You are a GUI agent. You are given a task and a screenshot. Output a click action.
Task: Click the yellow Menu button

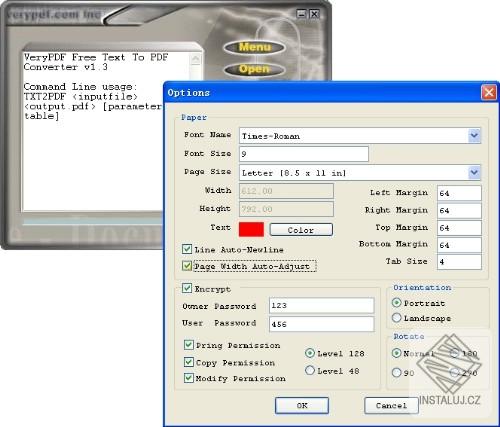pyautogui.click(x=254, y=47)
